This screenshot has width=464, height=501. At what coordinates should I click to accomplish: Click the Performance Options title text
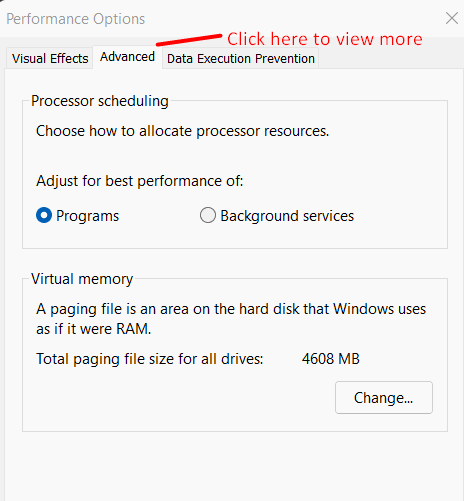coord(76,19)
